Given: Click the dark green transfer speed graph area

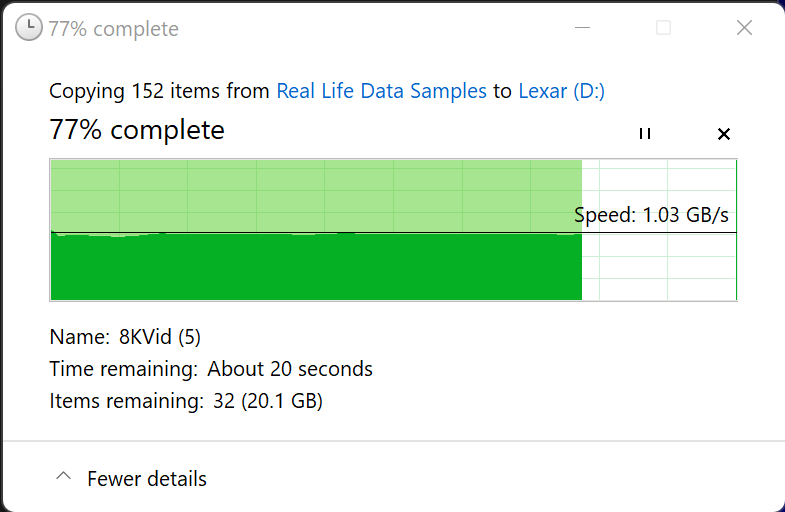Looking at the screenshot, I should [x=316, y=268].
